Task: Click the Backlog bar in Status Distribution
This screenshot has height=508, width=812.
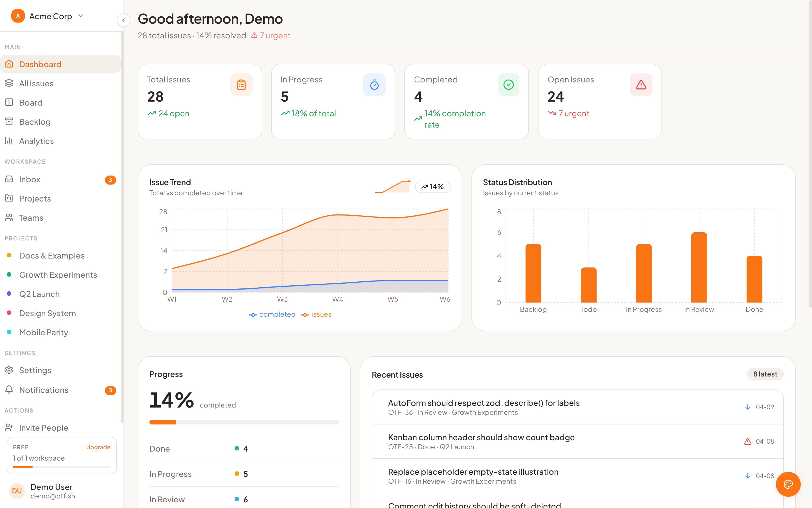Action: 533,273
